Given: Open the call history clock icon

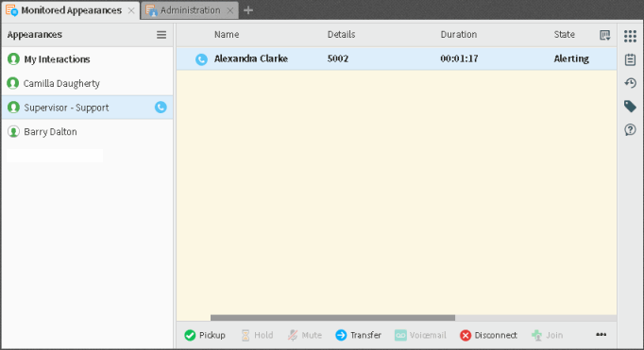Looking at the screenshot, I should click(x=630, y=83).
